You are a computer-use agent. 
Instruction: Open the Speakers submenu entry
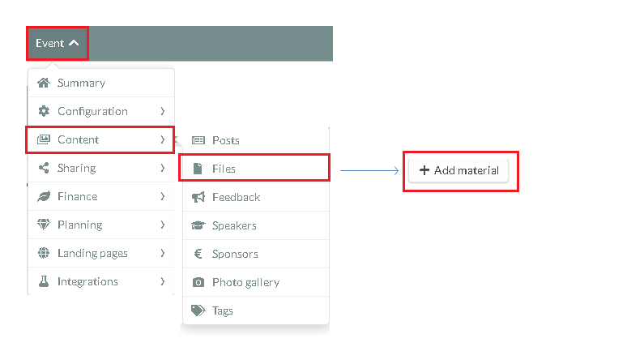pos(256,225)
